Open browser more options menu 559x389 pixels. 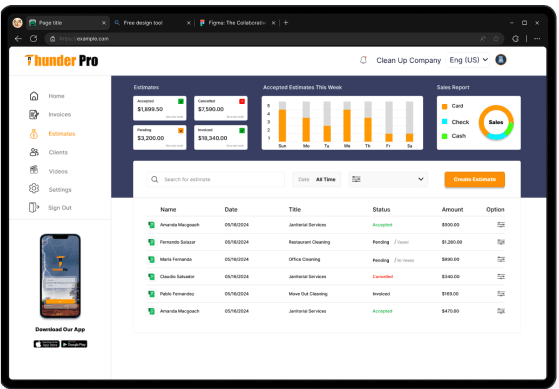click(x=537, y=39)
